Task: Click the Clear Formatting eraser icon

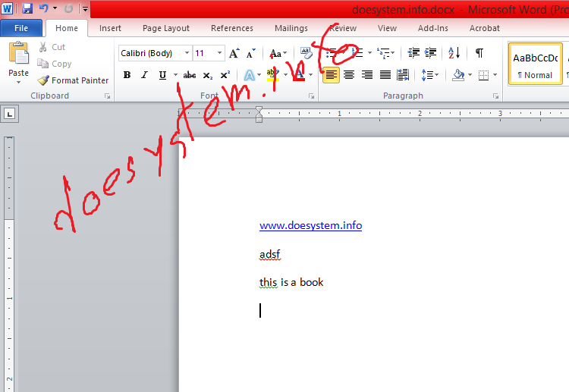Action: point(306,53)
